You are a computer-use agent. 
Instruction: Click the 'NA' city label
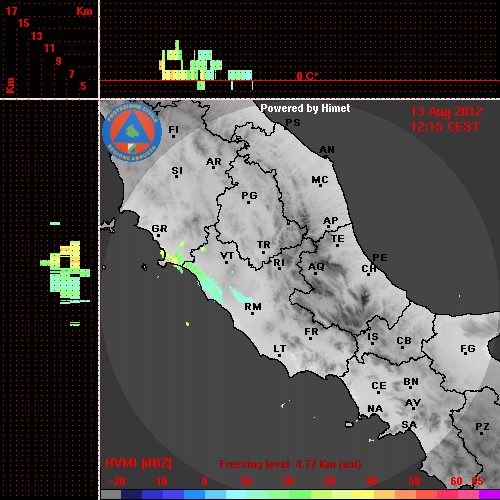coord(375,409)
